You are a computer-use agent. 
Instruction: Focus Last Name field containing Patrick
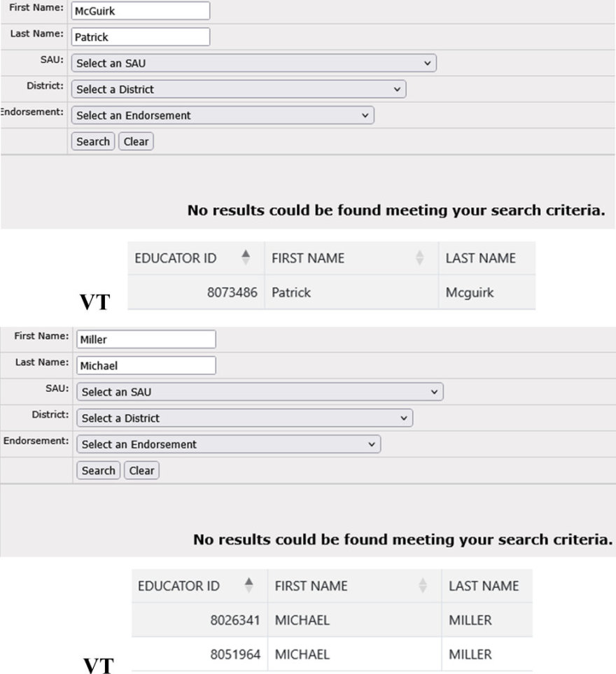(x=141, y=37)
